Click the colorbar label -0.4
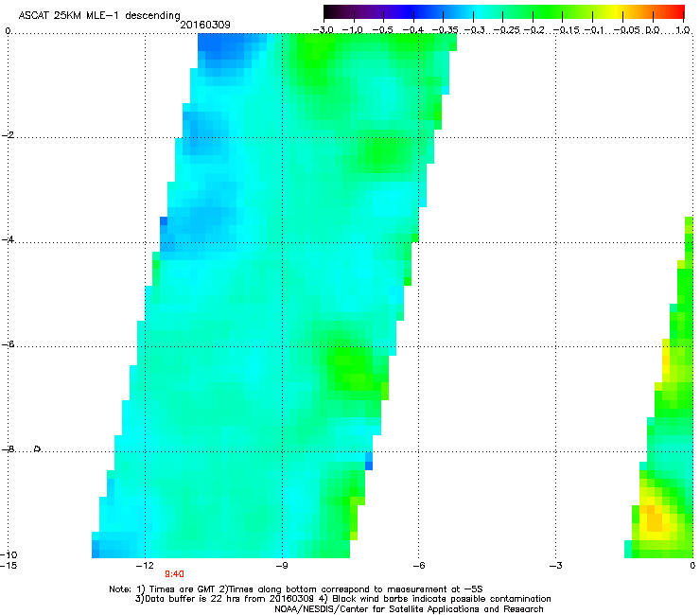The height and width of the screenshot is (615, 700). point(412,30)
